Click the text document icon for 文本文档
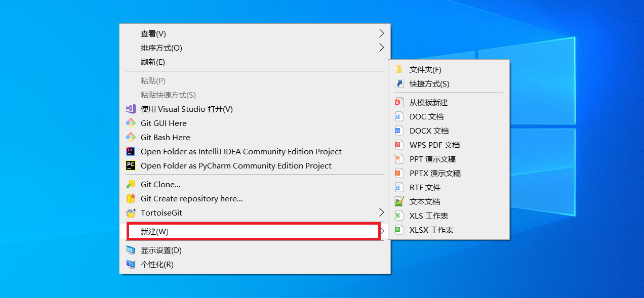This screenshot has width=644, height=298. [399, 201]
